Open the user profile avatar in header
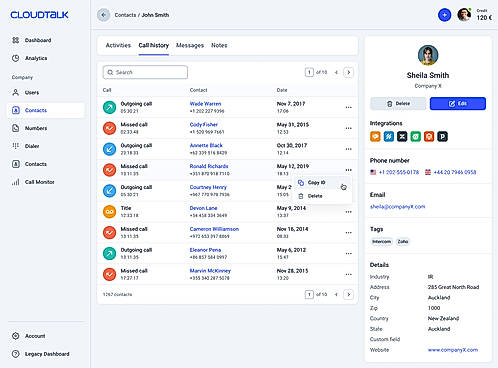This screenshot has height=368, width=498. pyautogui.click(x=464, y=15)
